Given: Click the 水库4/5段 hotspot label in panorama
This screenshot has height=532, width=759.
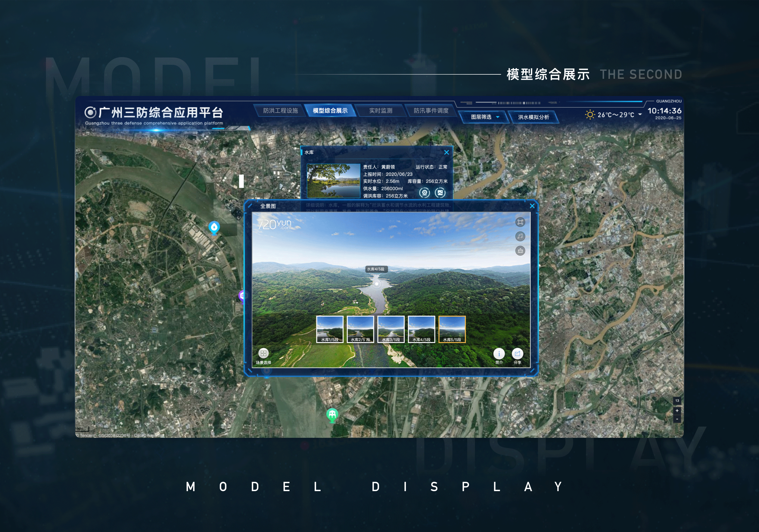Looking at the screenshot, I should point(376,269).
